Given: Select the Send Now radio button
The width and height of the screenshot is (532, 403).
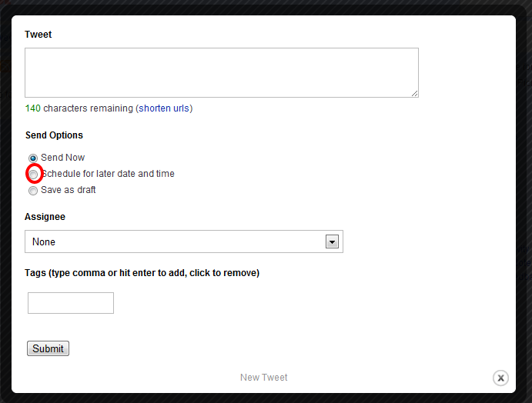Looking at the screenshot, I should (33, 158).
